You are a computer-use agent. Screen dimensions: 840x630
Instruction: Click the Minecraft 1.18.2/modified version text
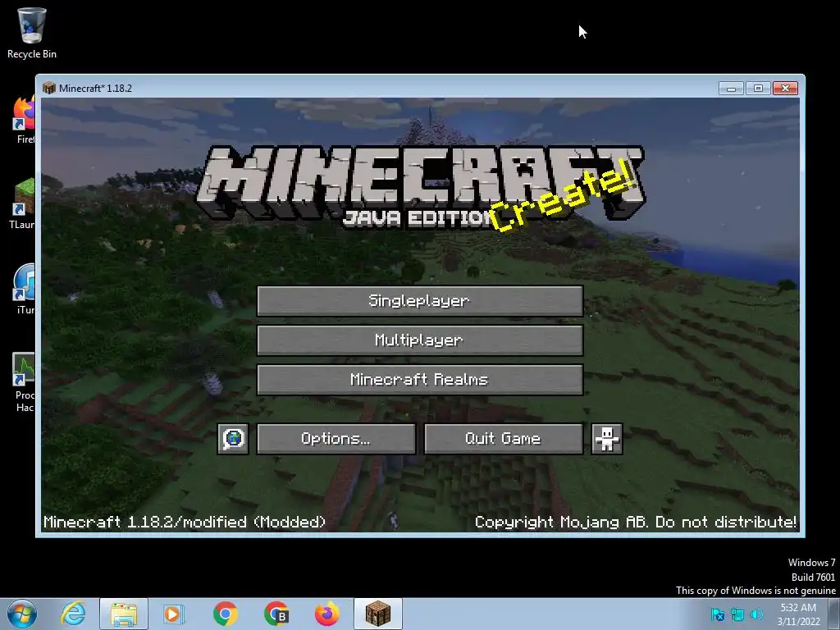[185, 522]
